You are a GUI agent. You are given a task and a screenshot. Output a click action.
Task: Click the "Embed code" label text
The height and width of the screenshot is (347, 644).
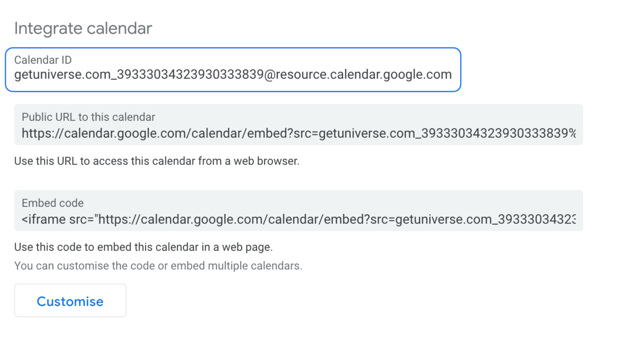pos(53,203)
